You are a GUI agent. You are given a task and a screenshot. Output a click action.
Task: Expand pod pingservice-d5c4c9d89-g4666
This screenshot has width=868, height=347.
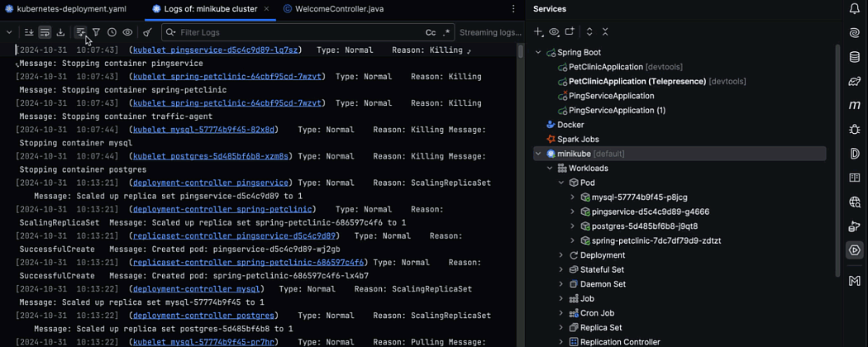coord(572,212)
